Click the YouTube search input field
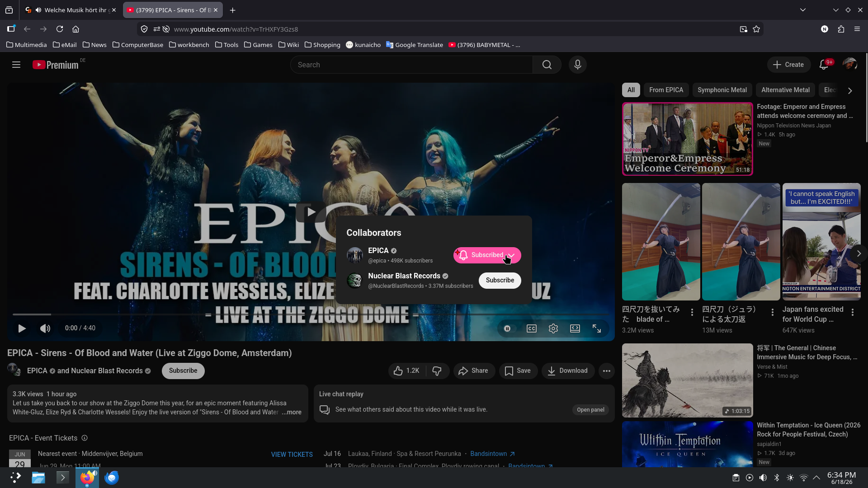Image resolution: width=868 pixels, height=488 pixels. (x=411, y=65)
